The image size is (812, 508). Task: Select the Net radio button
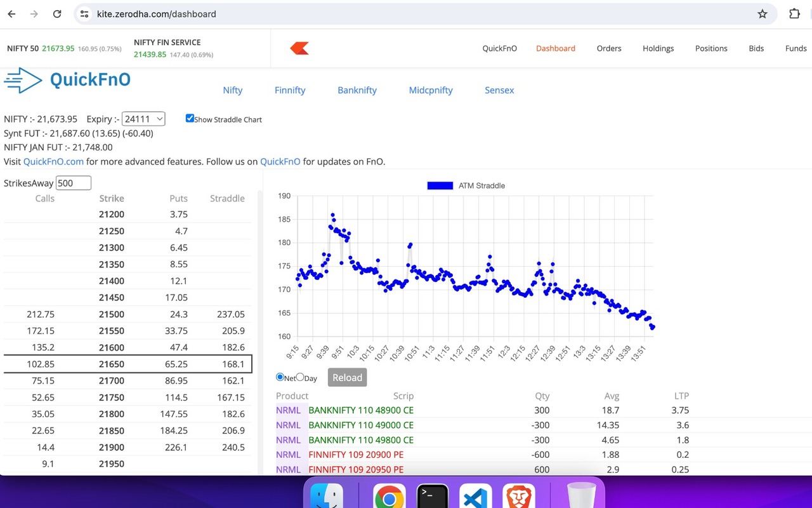280,377
